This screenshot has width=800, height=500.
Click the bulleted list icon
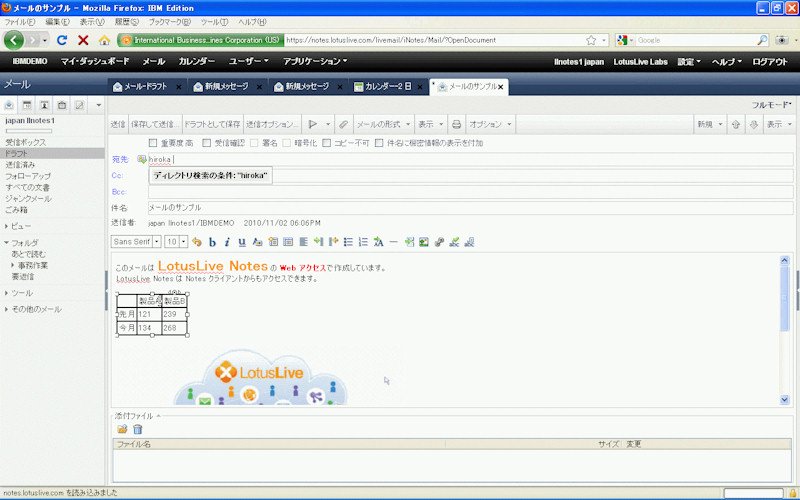(x=348, y=242)
